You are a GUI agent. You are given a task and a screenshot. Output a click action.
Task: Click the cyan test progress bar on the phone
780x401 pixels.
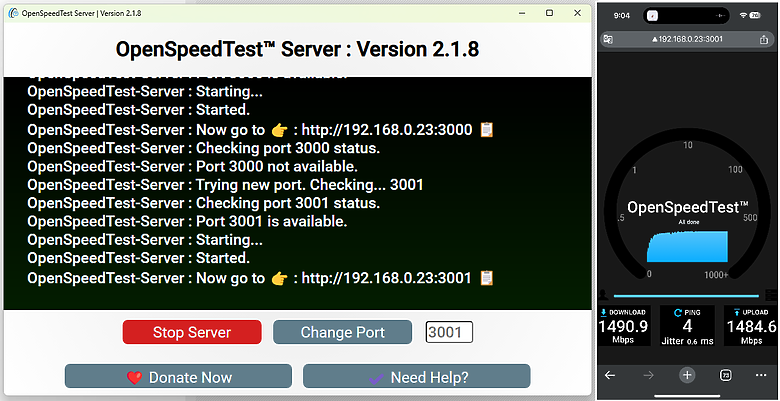[x=686, y=296]
